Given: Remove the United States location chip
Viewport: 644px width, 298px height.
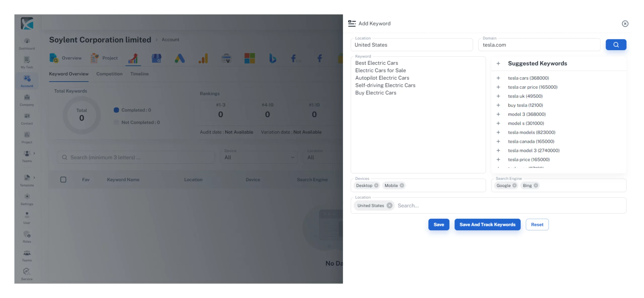Looking at the screenshot, I should pos(389,206).
